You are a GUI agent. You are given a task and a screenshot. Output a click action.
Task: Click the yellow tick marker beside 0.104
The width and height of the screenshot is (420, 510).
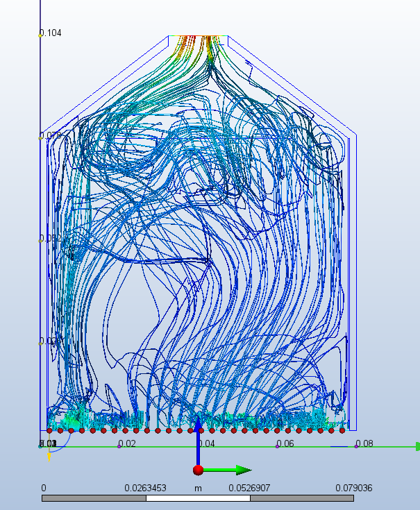click(40, 35)
